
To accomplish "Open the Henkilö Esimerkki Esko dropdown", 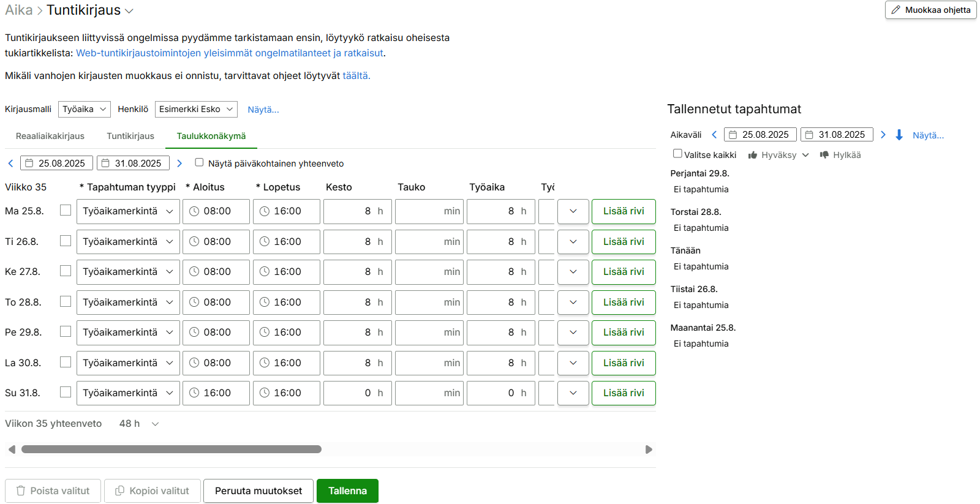I will (196, 109).
